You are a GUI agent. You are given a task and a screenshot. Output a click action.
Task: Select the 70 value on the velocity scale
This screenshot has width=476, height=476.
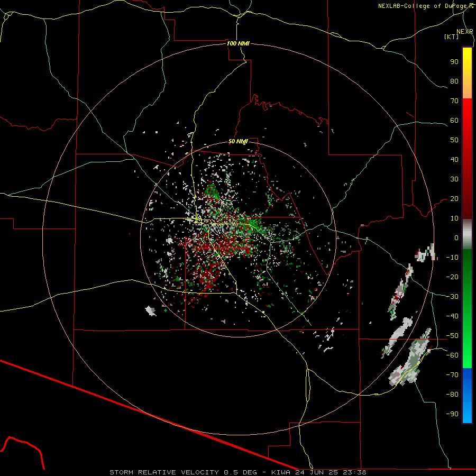454,101
